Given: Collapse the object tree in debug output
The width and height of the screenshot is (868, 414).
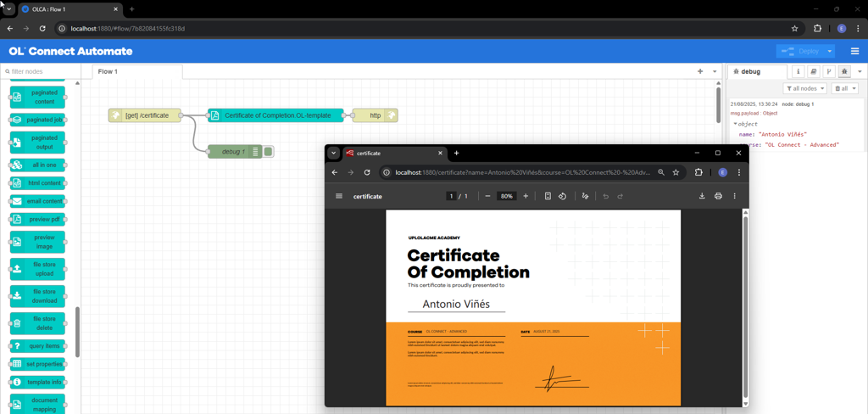Looking at the screenshot, I should click(735, 124).
